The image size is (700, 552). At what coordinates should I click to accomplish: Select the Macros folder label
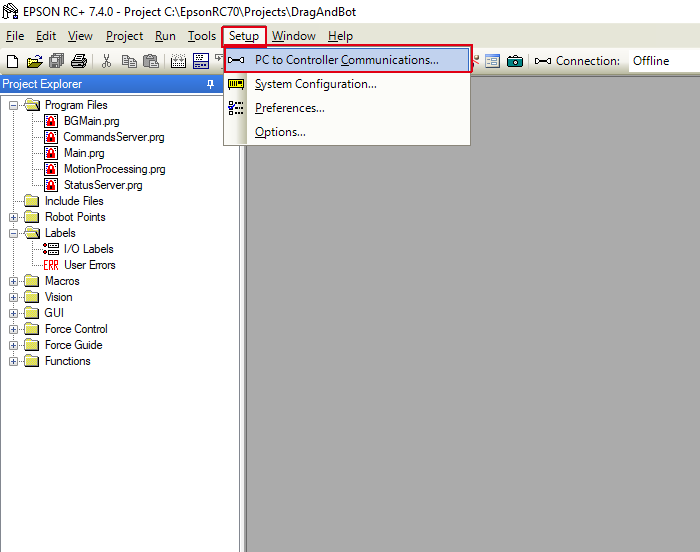tap(62, 281)
